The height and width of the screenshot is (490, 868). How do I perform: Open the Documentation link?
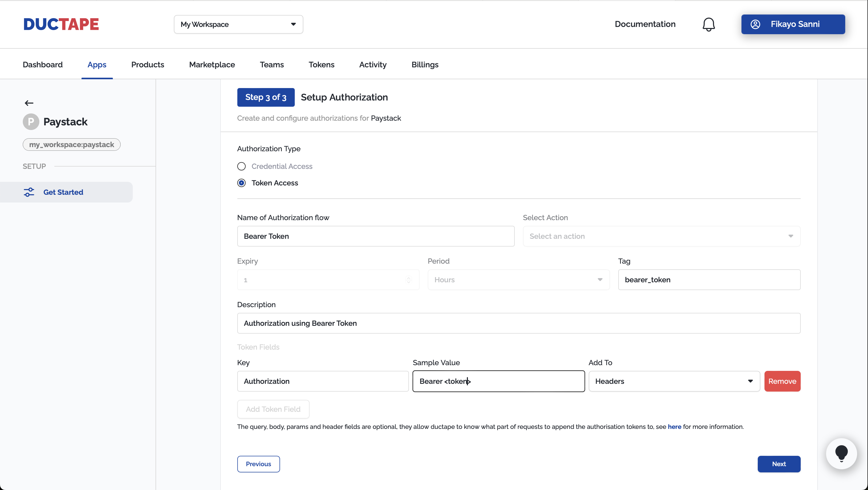pos(645,24)
